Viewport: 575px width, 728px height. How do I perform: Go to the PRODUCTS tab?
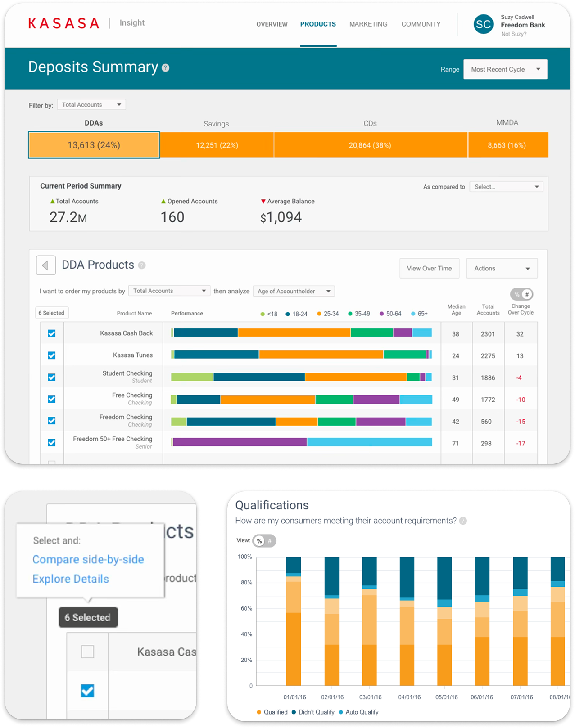pos(318,24)
